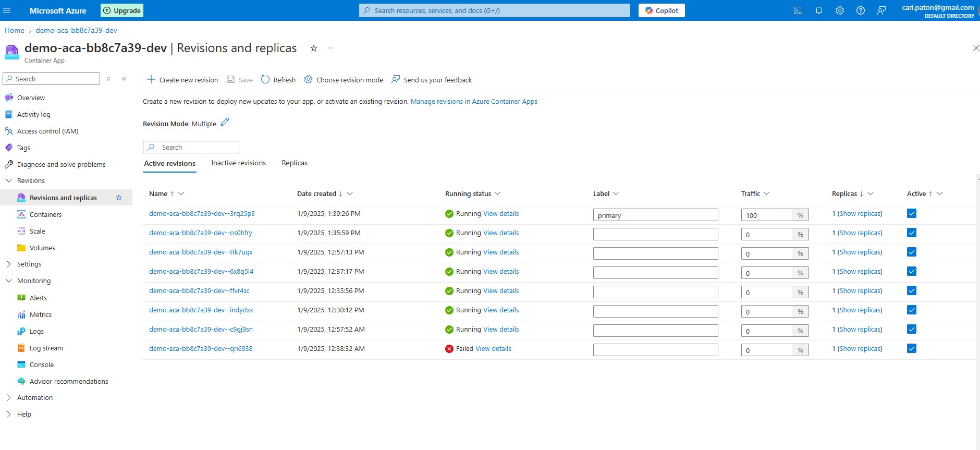
Task: Collapse the Monitoring sidebar group
Action: coord(8,281)
